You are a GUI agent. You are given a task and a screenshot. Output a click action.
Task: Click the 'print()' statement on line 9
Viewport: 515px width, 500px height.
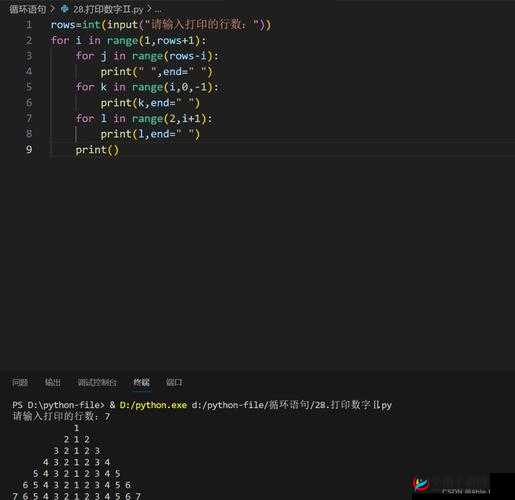97,150
